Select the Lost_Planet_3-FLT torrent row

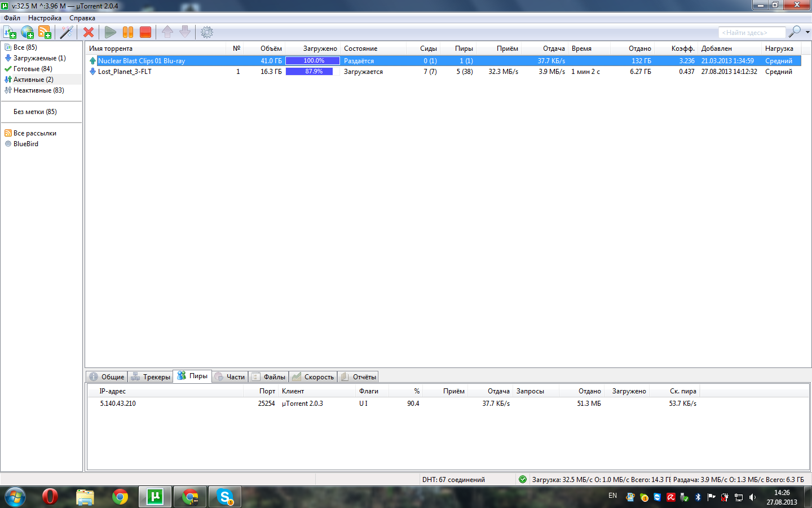443,72
